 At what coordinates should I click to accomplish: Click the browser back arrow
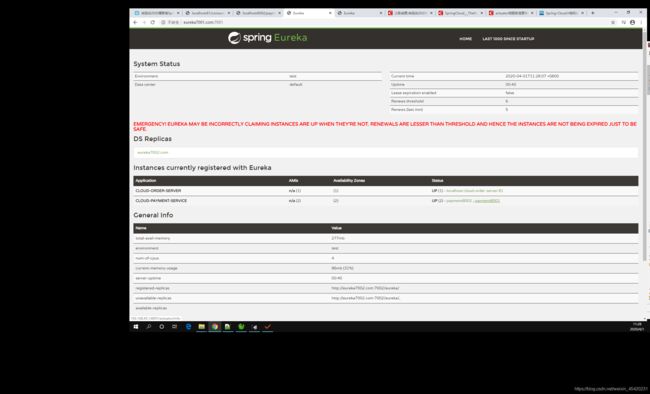click(135, 22)
